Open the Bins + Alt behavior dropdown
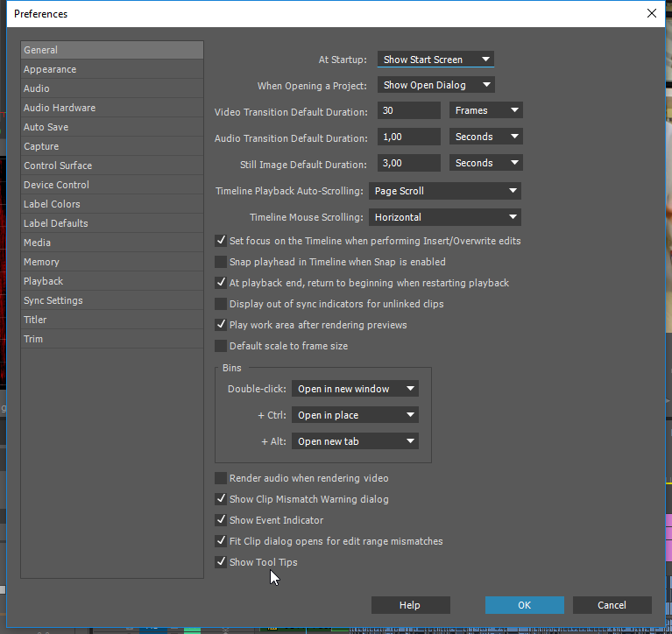The height and width of the screenshot is (634, 672). pyautogui.click(x=356, y=441)
